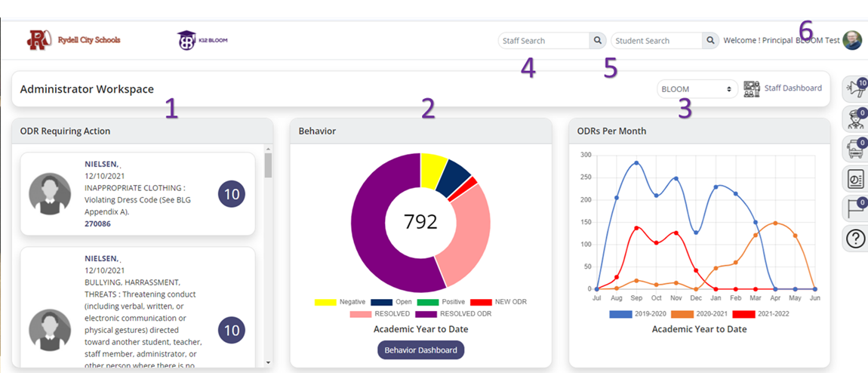Click the flag icon in sidebar
The width and height of the screenshot is (868, 373).
855,208
